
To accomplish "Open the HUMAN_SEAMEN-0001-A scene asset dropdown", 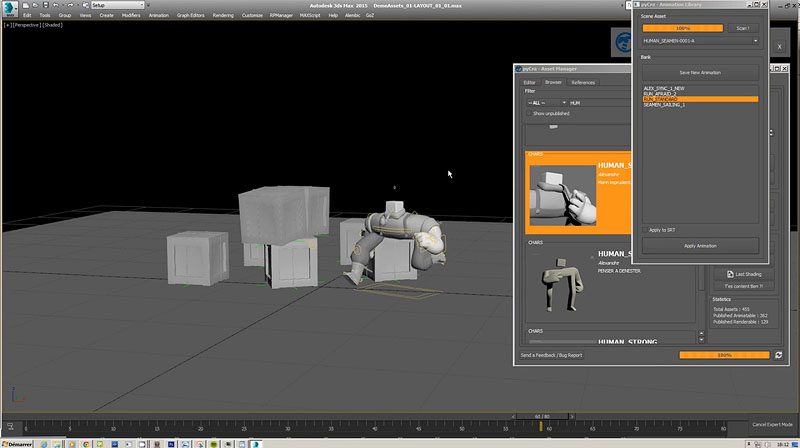I will (699, 41).
